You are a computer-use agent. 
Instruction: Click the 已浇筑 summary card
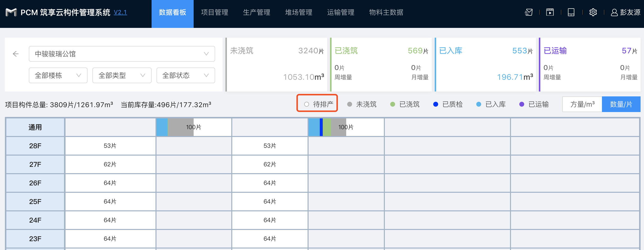381,65
